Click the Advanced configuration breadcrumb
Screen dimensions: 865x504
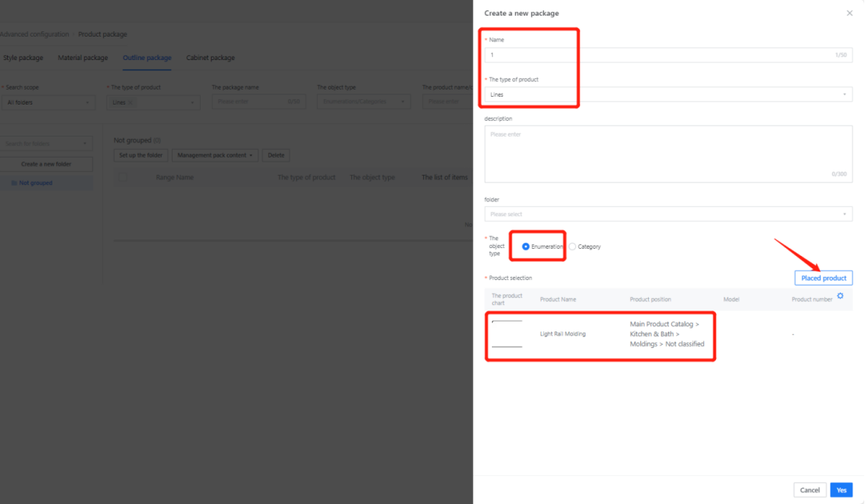[x=34, y=34]
